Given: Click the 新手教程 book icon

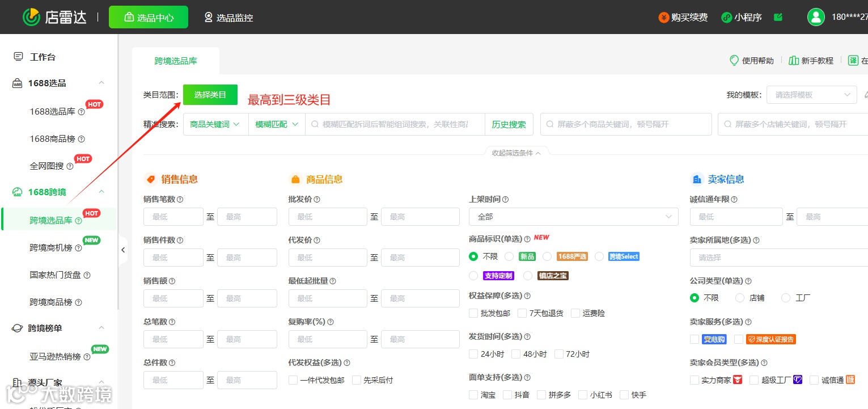Looking at the screenshot, I should tap(793, 61).
